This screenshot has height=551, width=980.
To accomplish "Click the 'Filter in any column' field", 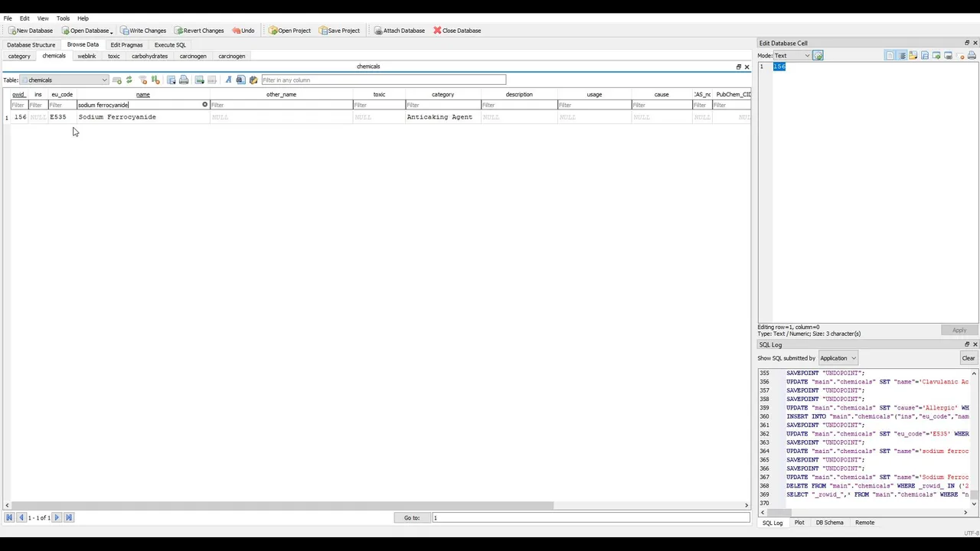I will pos(384,80).
